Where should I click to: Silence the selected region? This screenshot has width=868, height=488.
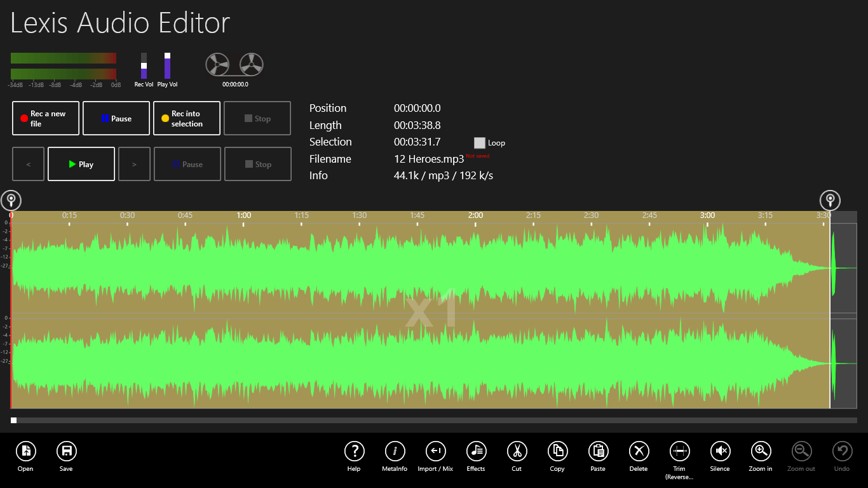(720, 452)
